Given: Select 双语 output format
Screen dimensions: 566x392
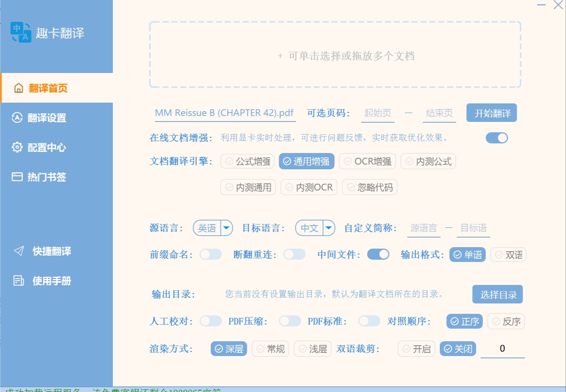Looking at the screenshot, I should click(x=508, y=255).
